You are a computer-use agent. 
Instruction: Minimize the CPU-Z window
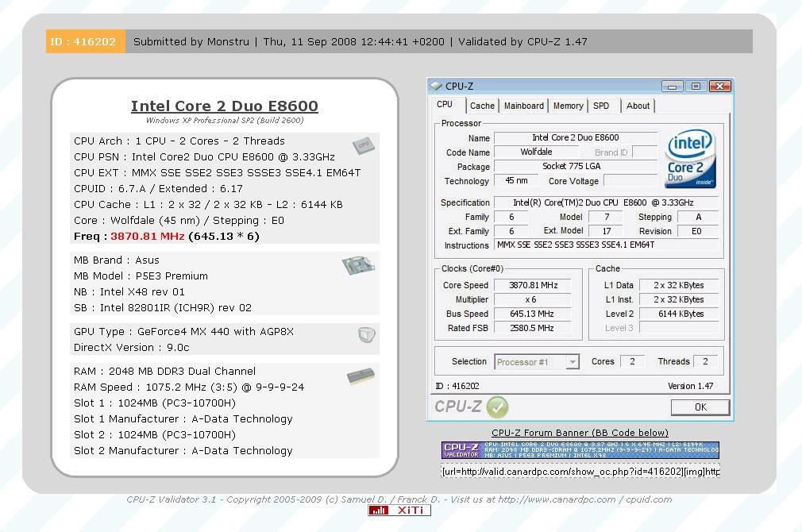coord(672,86)
